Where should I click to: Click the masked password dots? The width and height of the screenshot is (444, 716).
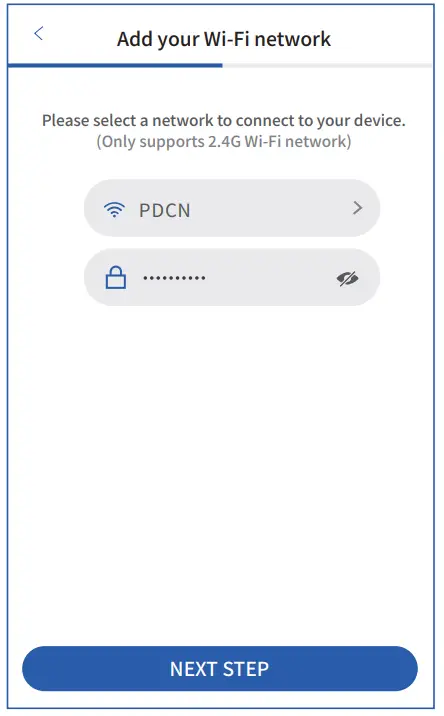[x=174, y=278]
